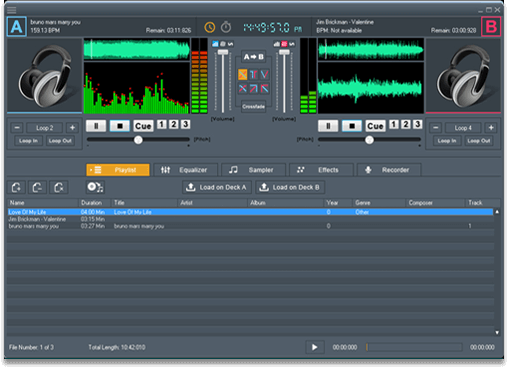This screenshot has height=378, width=508.
Task: Select Deck B cue point 1
Action: coord(394,124)
